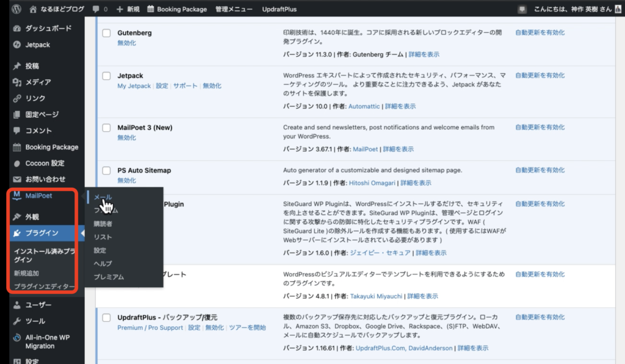Open author link ジェイピー・セキュア
This screenshot has height=364, width=625.
[380, 253]
